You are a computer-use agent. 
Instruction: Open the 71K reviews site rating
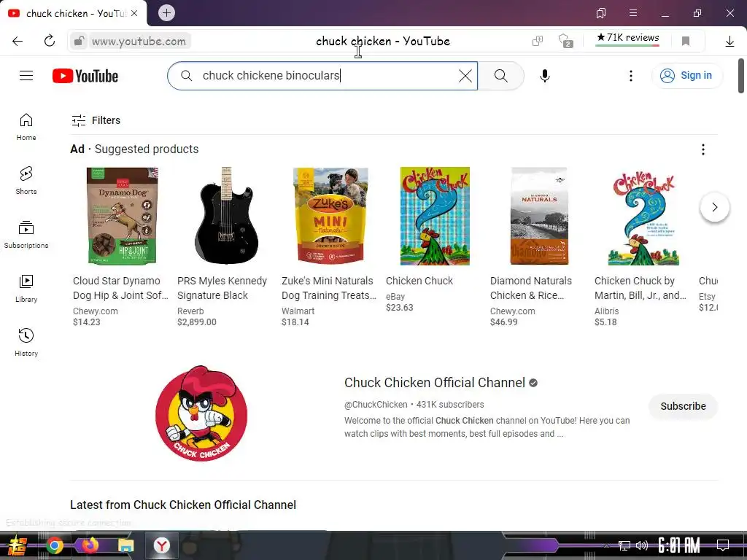point(627,38)
